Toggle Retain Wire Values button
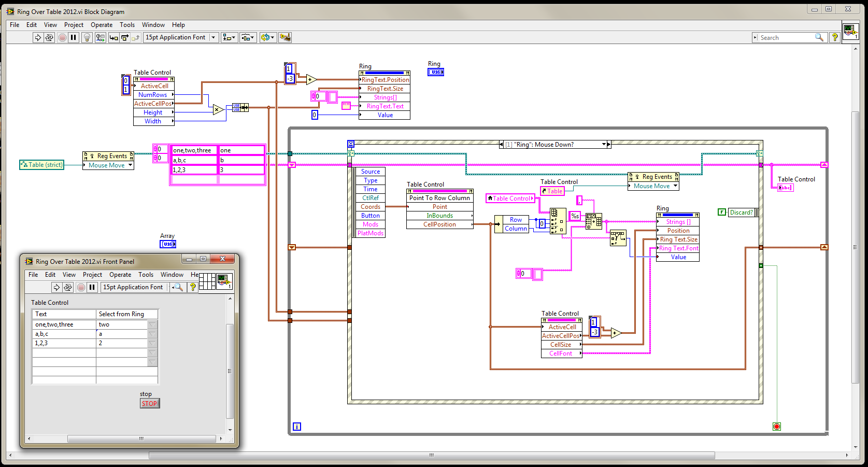 pos(101,37)
